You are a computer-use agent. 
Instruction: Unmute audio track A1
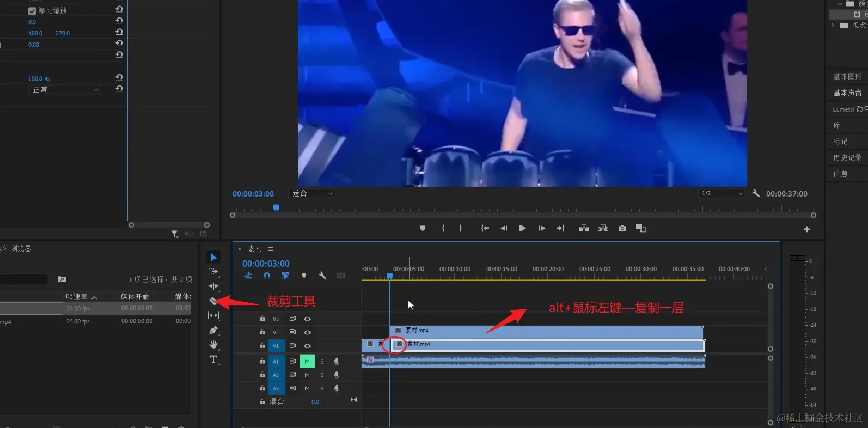pyautogui.click(x=307, y=361)
